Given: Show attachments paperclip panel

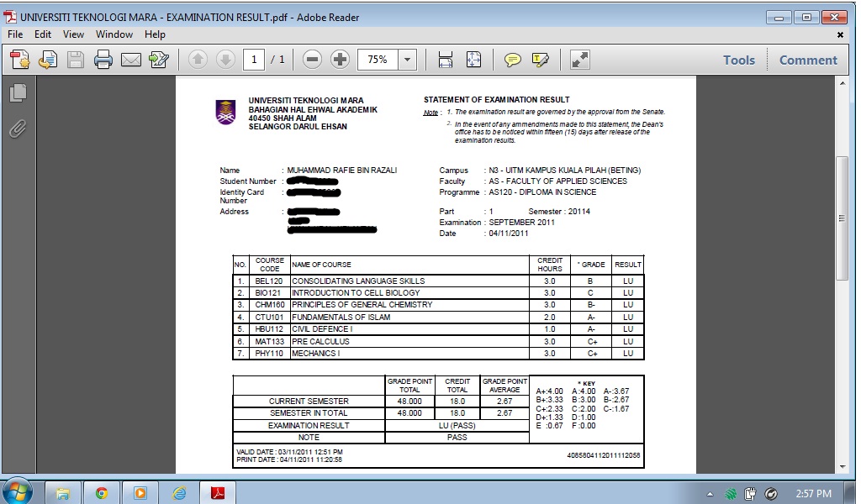Looking at the screenshot, I should pyautogui.click(x=18, y=129).
